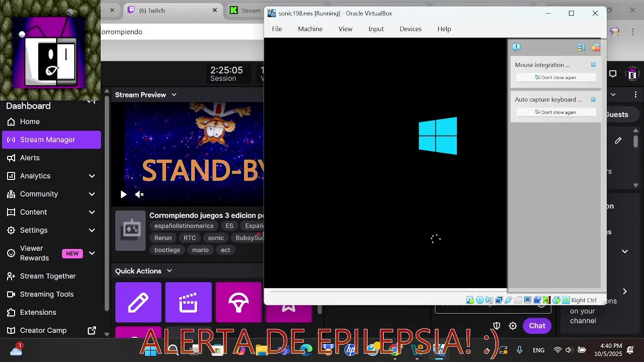Toggle VirtualBox notification center speech-bubble icon
The height and width of the screenshot is (362, 644).
click(x=516, y=48)
